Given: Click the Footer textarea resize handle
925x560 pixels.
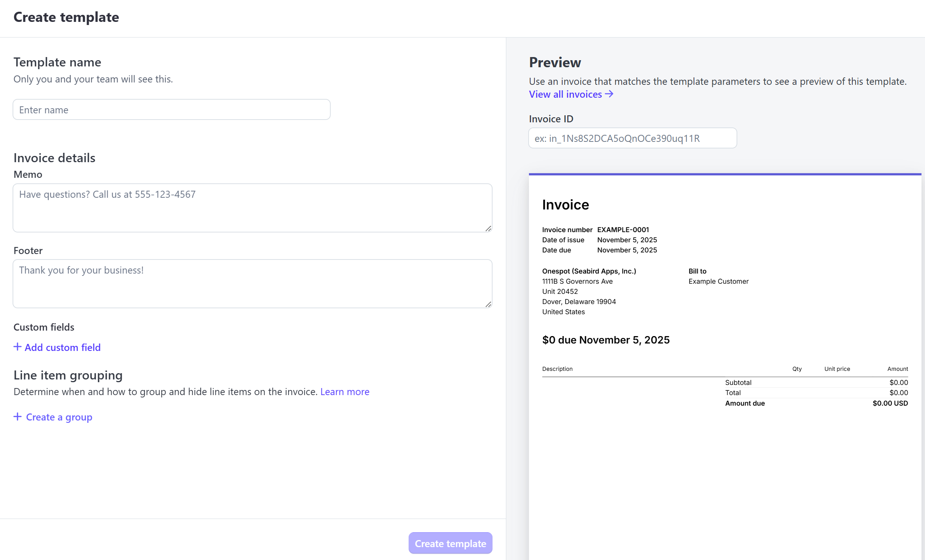Looking at the screenshot, I should tap(488, 304).
